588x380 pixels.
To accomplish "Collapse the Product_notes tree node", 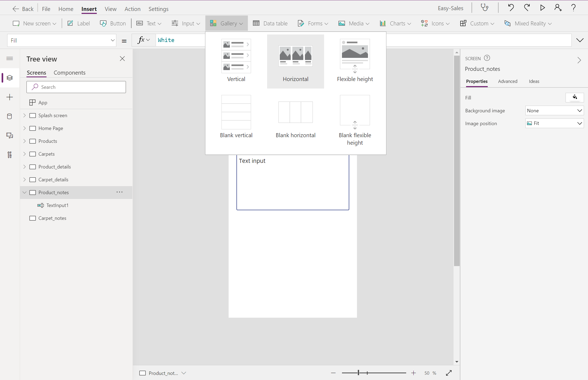I will click(x=25, y=192).
